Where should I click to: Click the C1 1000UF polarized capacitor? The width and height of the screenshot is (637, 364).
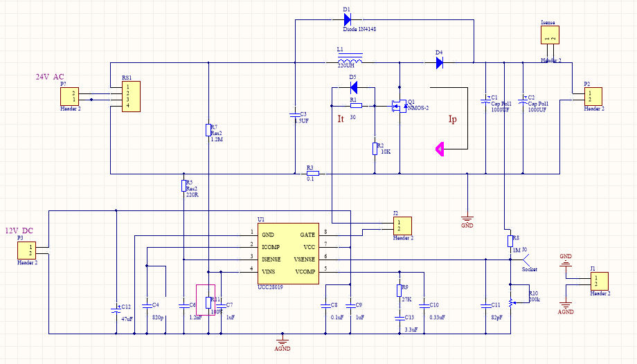(x=485, y=100)
